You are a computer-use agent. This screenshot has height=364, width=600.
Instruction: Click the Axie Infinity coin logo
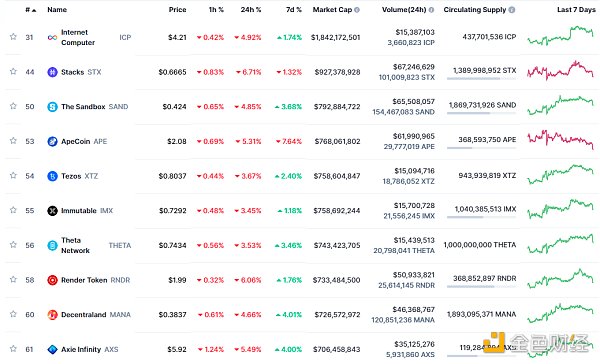pos(52,349)
